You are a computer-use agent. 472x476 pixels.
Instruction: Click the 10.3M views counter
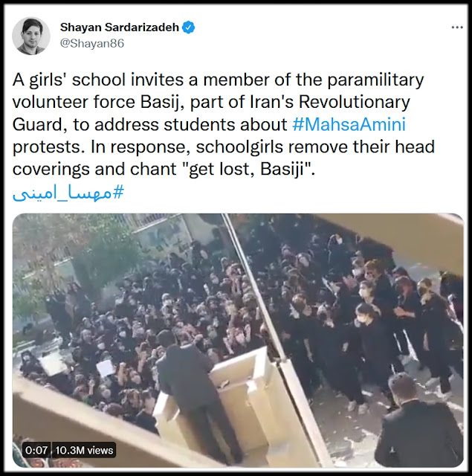(84, 450)
